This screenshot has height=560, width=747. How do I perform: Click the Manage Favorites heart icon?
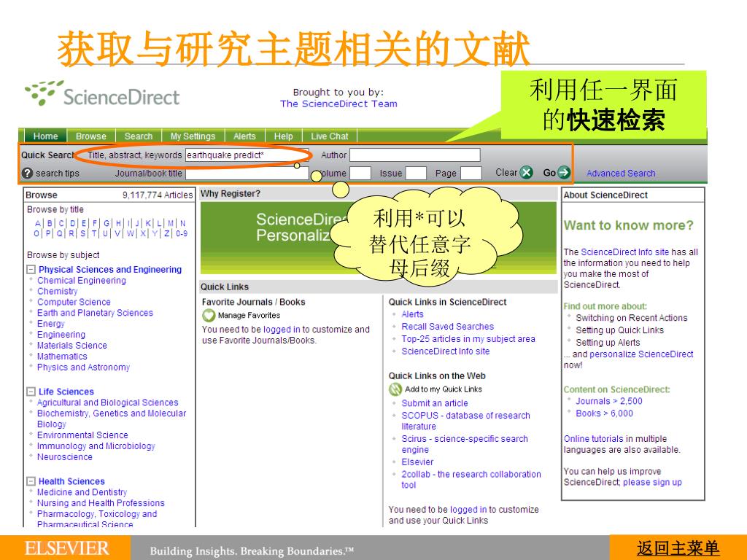[x=209, y=315]
